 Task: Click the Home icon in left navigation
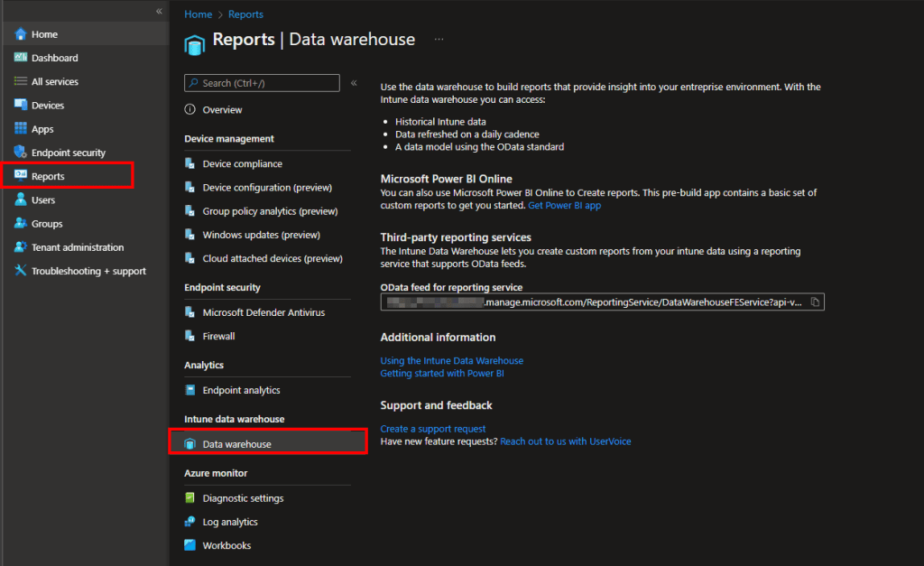click(x=21, y=34)
